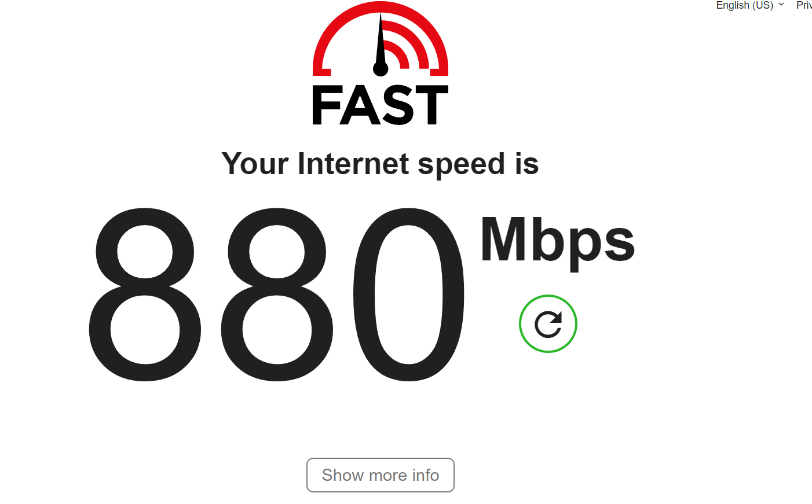Open the English (US) language dropdown
Screen dimensions: 812x504
(x=749, y=5)
